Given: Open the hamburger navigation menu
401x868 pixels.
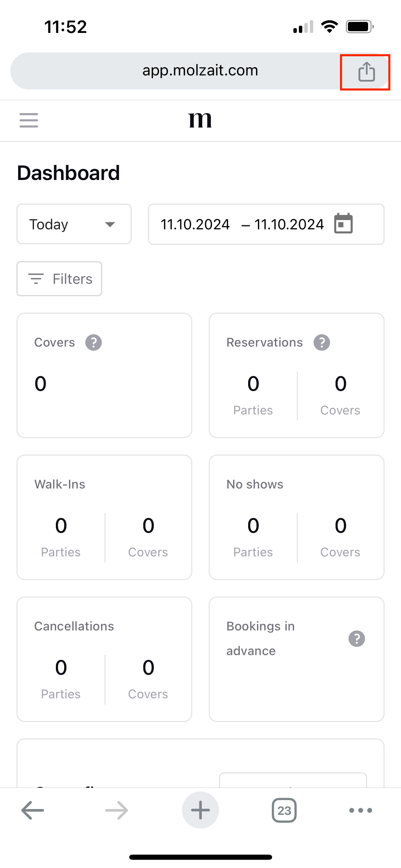Looking at the screenshot, I should [x=29, y=120].
